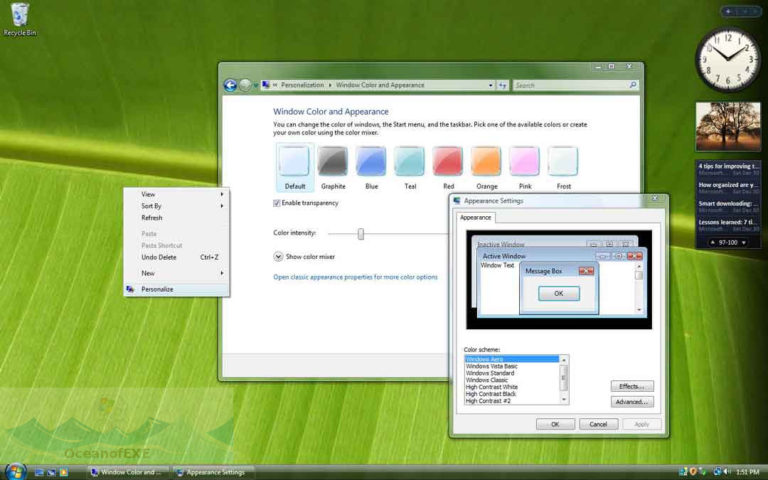Screen dimensions: 768x480
Task: Click Cancel in Appearance Settings dialog
Action: [599, 424]
